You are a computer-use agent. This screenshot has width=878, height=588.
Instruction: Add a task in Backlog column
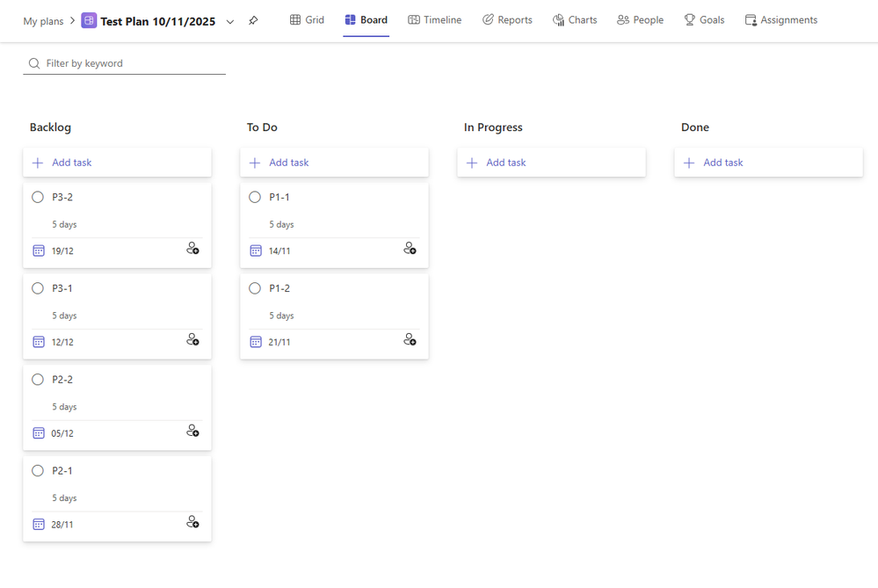click(71, 163)
